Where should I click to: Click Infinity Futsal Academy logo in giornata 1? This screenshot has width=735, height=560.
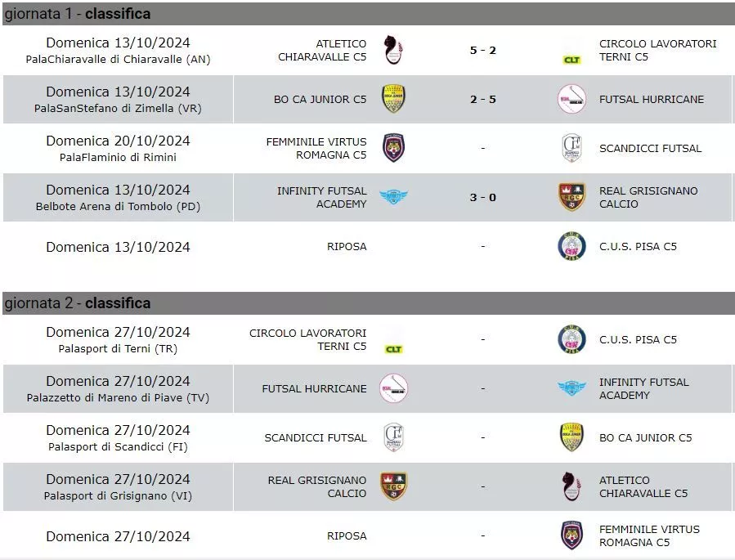(x=393, y=197)
